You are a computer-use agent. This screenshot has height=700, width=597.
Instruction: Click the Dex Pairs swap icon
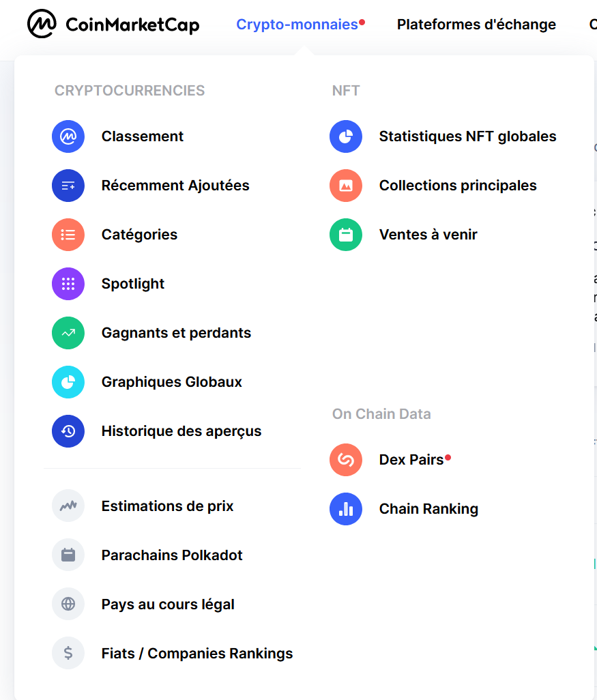pos(346,460)
